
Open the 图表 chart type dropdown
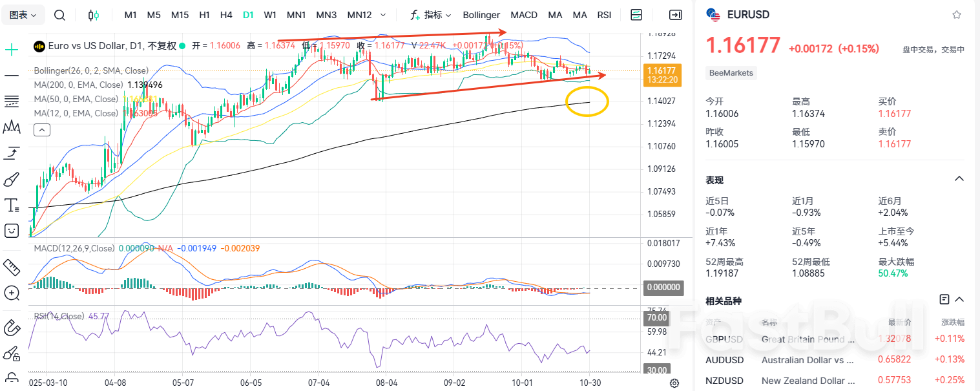click(x=23, y=14)
